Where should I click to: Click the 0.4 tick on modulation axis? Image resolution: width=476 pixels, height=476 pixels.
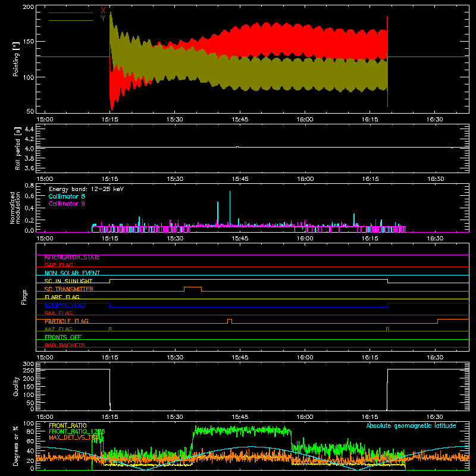click(29, 208)
